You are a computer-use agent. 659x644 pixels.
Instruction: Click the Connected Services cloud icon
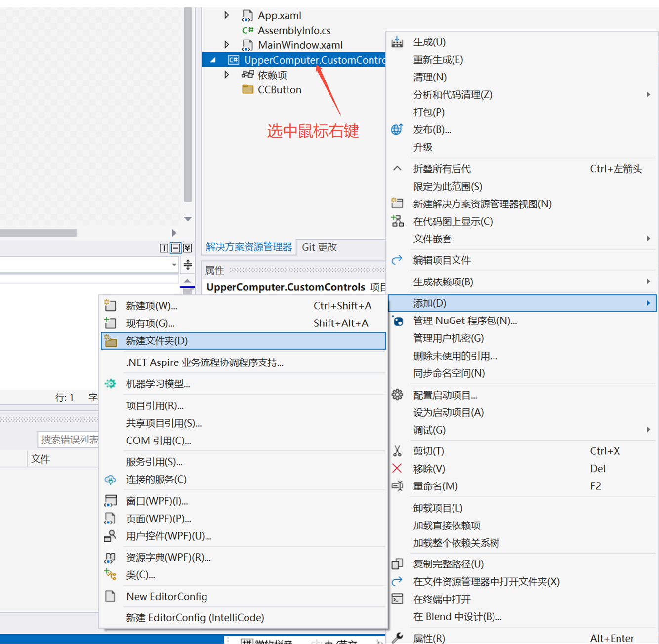pos(110,480)
